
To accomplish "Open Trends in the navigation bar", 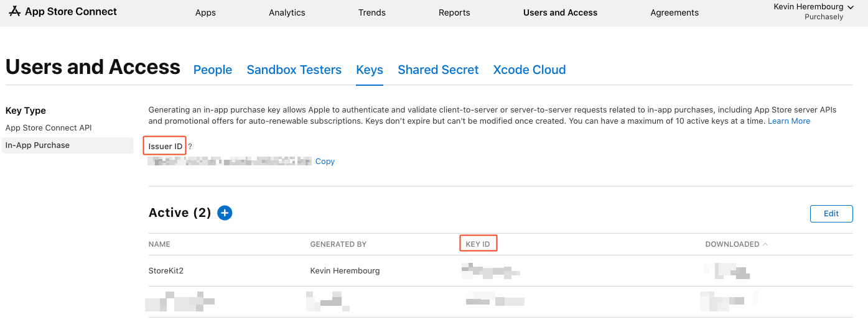I will click(x=372, y=12).
